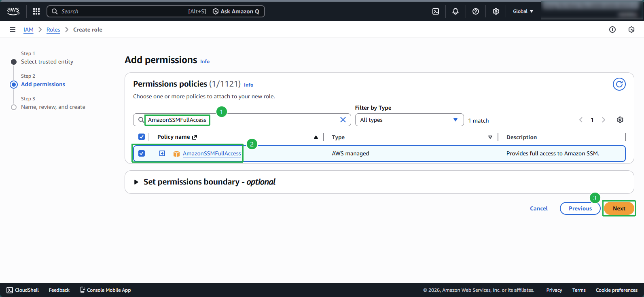Screen dimensions: 644x297
Task: Open Feedback in the footer
Action: point(59,290)
